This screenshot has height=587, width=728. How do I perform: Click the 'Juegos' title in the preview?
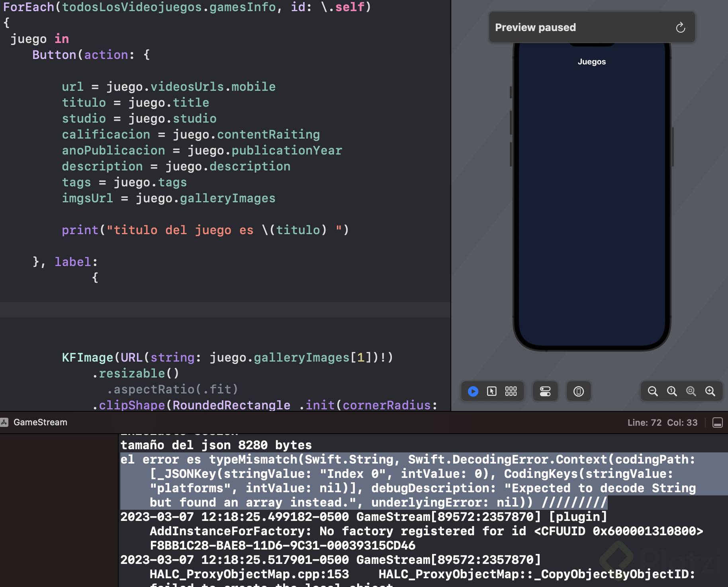click(x=592, y=62)
